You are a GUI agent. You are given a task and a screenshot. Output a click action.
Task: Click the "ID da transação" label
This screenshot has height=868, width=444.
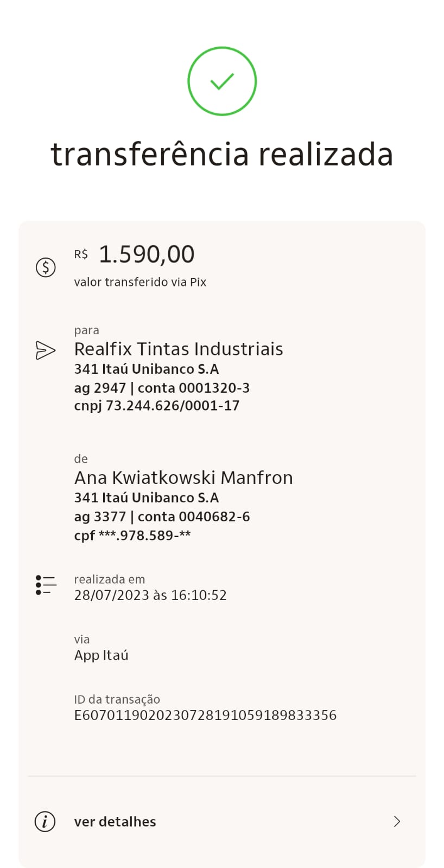pyautogui.click(x=117, y=699)
